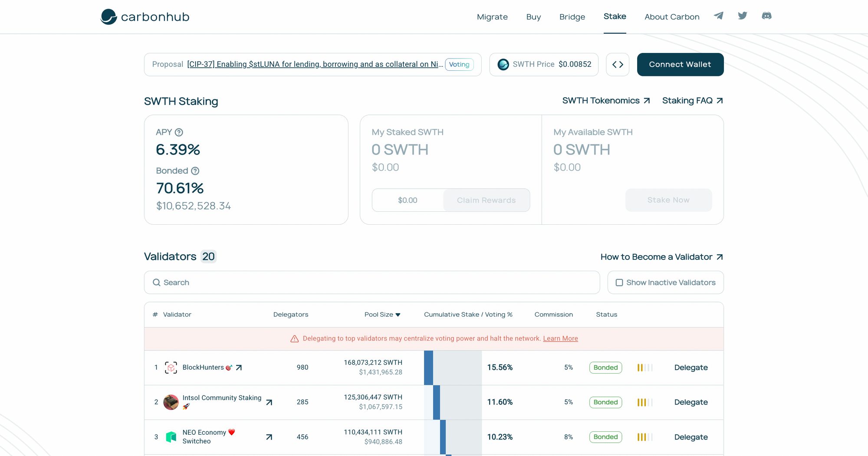868x456 pixels.
Task: Click '168,073,212 SWTH' pool size
Action: point(373,363)
